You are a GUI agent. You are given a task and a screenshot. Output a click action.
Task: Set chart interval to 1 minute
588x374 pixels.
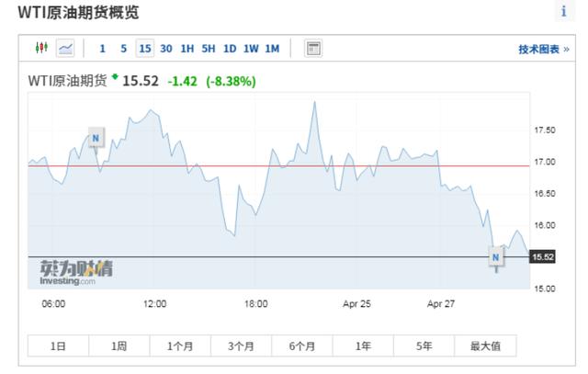coord(102,49)
